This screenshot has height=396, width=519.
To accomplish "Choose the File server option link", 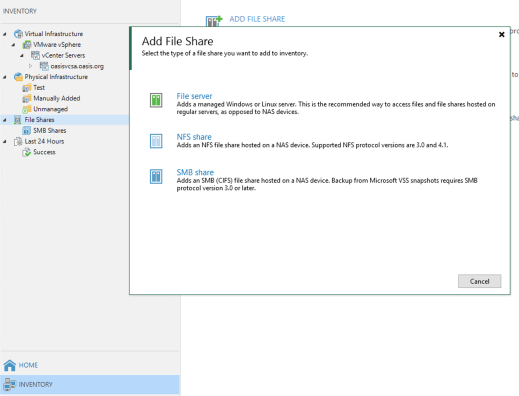I will point(194,96).
